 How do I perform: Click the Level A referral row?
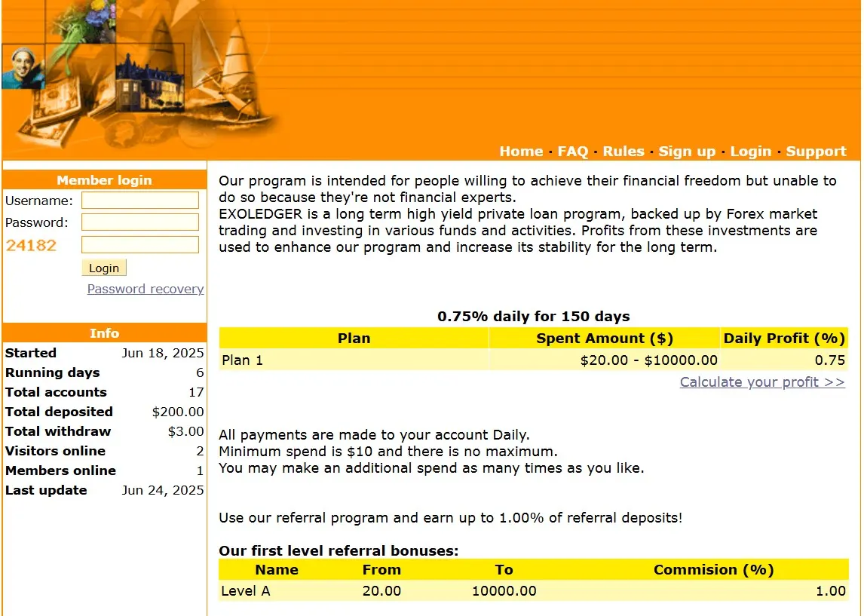click(533, 591)
